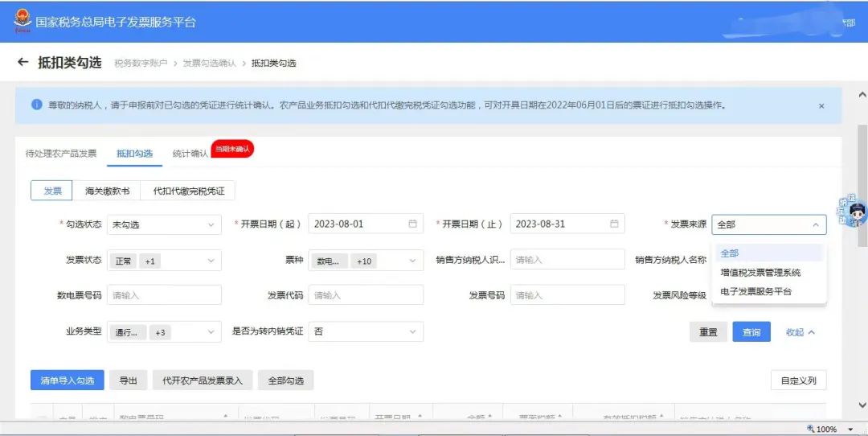This screenshot has width=868, height=436.
Task: Click 代开农产品发票录入 button
Action: pyautogui.click(x=202, y=380)
